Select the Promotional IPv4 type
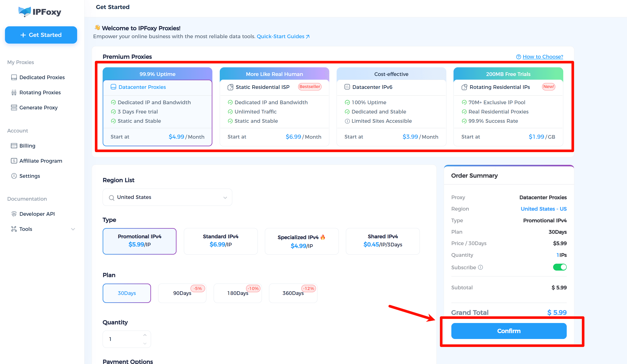This screenshot has height=364, width=627. point(139,241)
